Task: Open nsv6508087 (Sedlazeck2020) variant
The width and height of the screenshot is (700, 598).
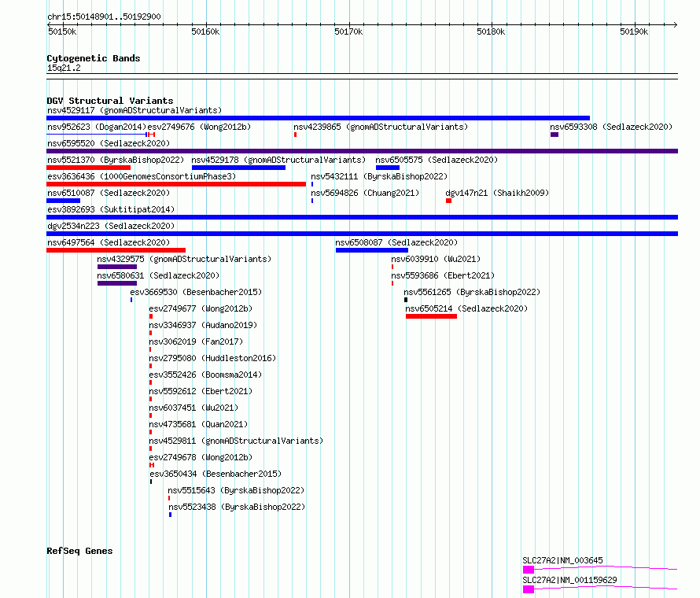Action: click(x=396, y=242)
